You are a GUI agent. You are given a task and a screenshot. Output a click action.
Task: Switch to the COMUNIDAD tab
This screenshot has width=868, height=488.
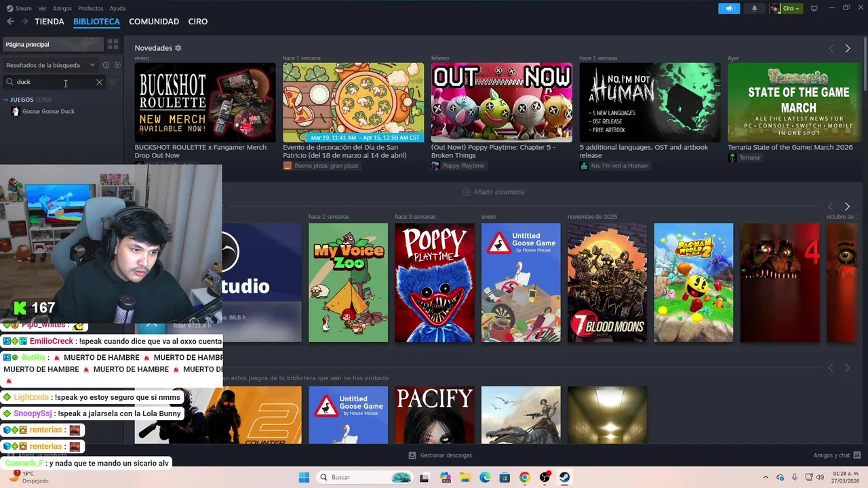point(154,22)
